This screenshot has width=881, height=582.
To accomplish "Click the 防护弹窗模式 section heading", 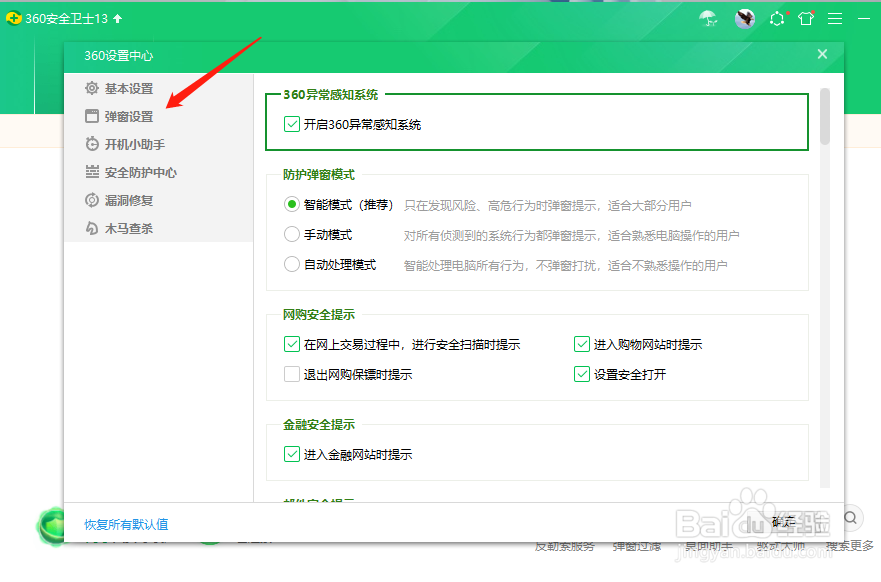I will [319, 175].
